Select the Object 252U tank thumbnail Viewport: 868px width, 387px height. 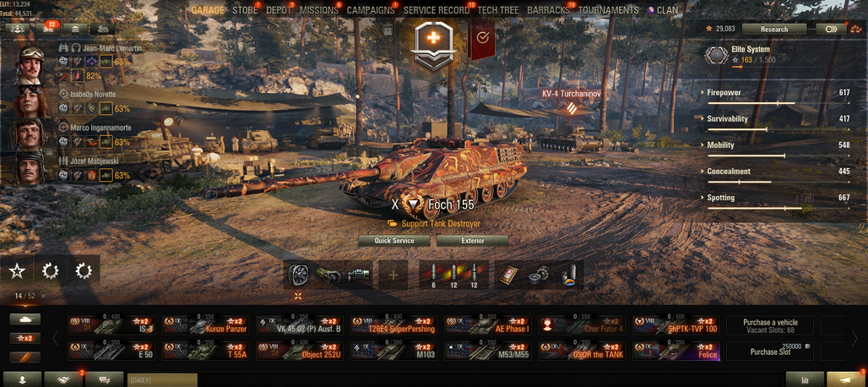tap(300, 351)
